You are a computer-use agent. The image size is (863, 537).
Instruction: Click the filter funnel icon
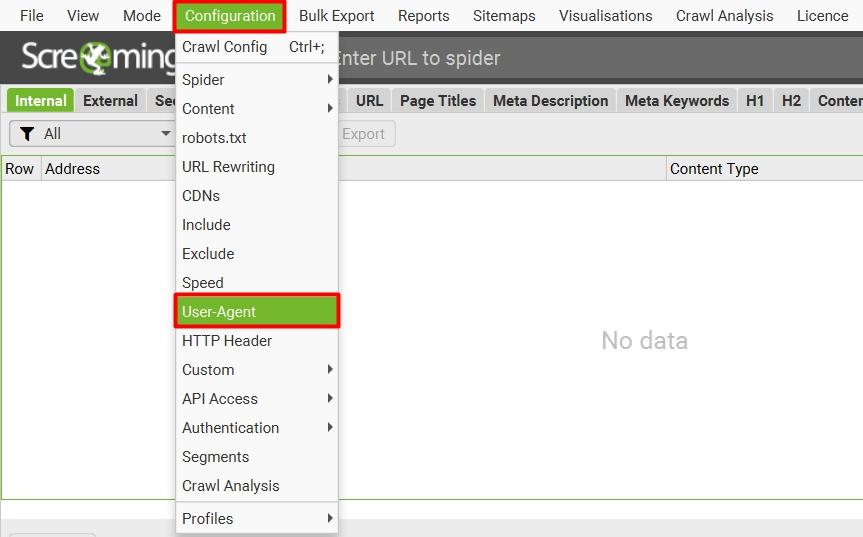coord(27,134)
